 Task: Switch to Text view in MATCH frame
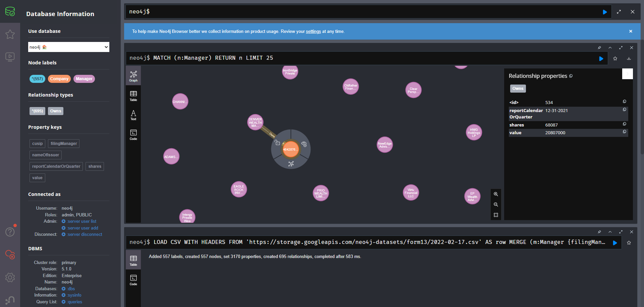(x=133, y=115)
